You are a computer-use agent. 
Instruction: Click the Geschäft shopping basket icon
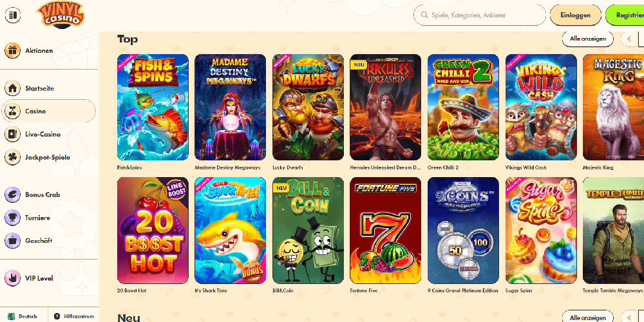point(12,241)
